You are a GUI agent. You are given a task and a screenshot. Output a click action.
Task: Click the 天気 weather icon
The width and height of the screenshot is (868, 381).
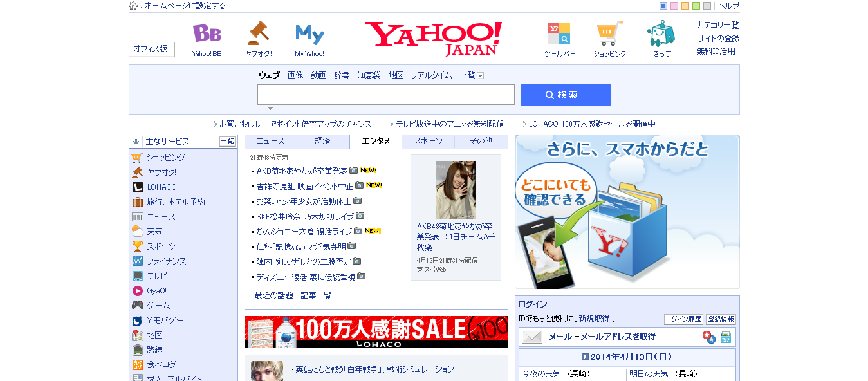click(x=137, y=232)
